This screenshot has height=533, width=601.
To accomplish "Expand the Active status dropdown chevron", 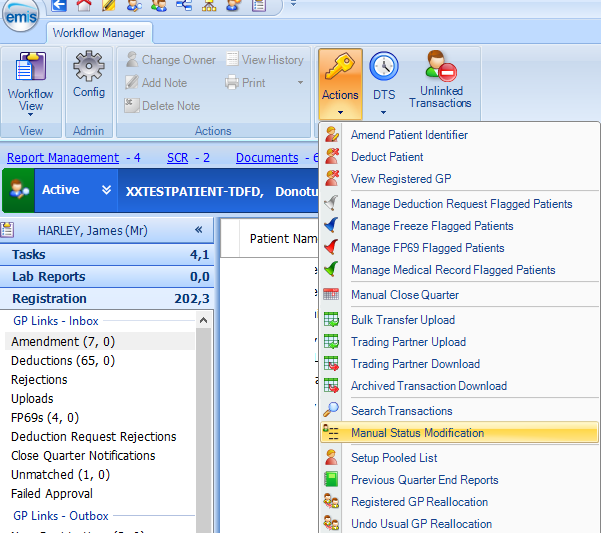I will 107,190.
